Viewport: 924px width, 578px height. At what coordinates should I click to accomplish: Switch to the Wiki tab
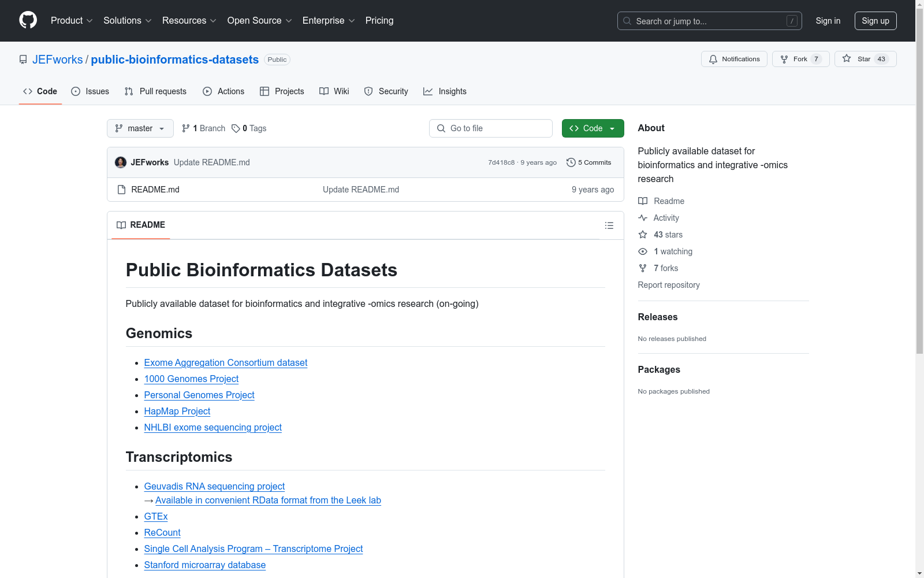(334, 91)
